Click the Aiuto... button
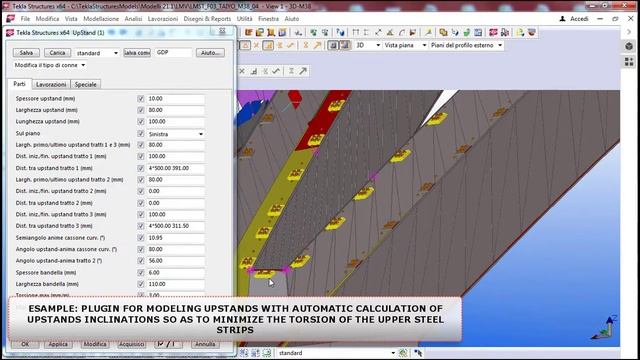Viewport: 640px width, 360px height. (x=210, y=53)
